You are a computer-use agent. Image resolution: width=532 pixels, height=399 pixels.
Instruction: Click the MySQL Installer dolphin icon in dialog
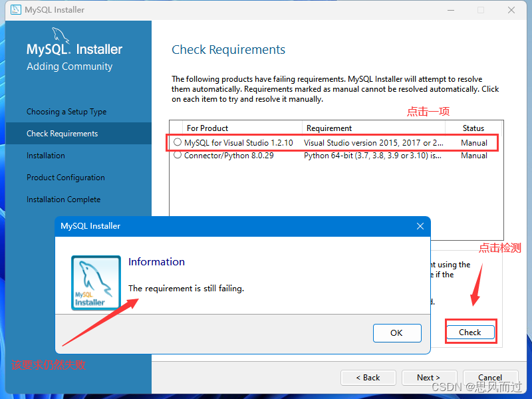point(96,283)
